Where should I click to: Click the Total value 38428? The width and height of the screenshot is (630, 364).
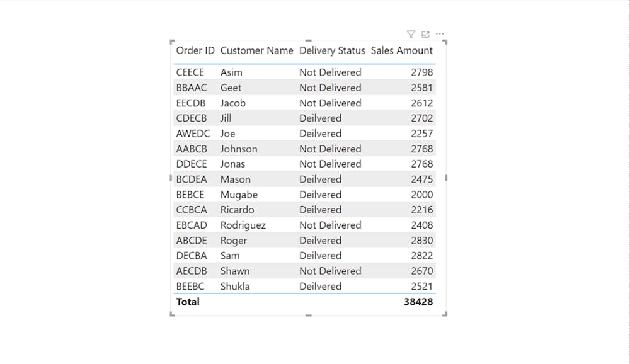tap(418, 302)
